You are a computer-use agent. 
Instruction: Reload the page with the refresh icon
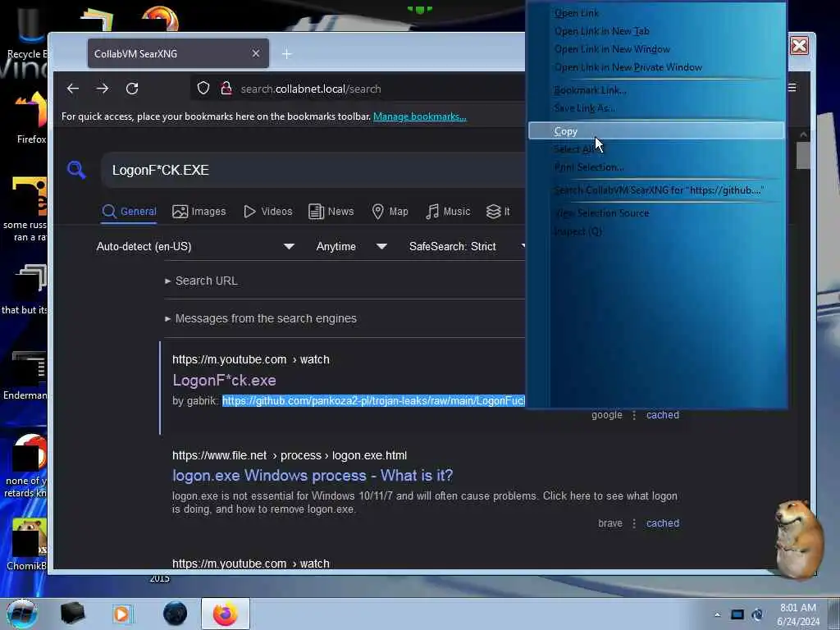point(132,89)
